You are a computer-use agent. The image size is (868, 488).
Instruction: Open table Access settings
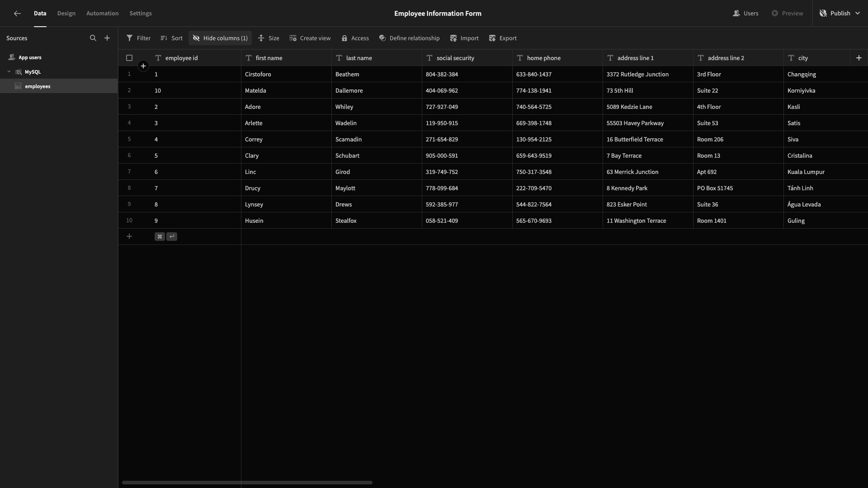click(355, 38)
